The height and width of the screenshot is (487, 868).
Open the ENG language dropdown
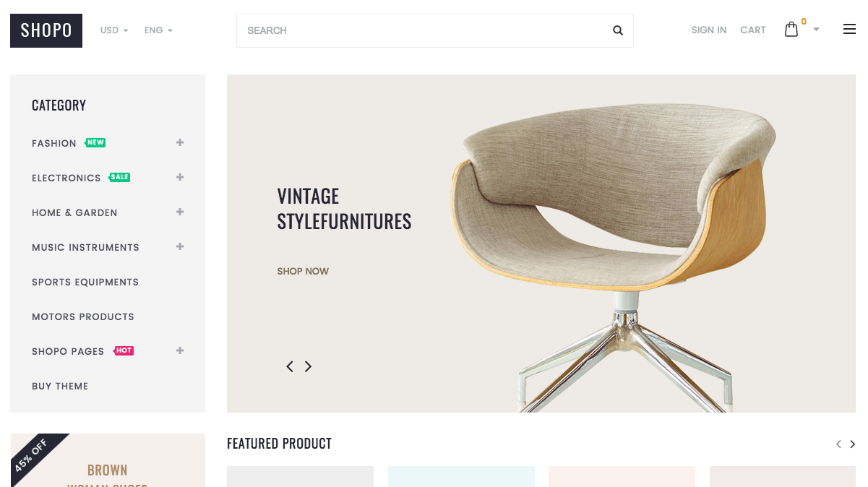pyautogui.click(x=158, y=30)
